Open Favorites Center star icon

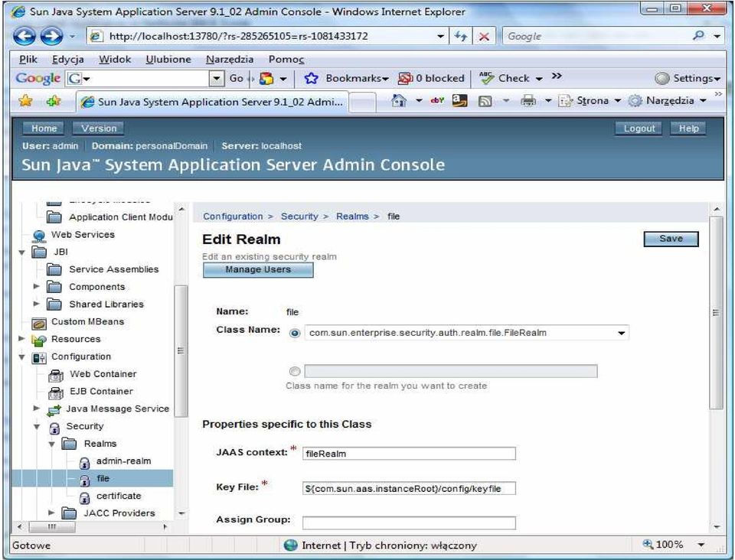click(25, 101)
